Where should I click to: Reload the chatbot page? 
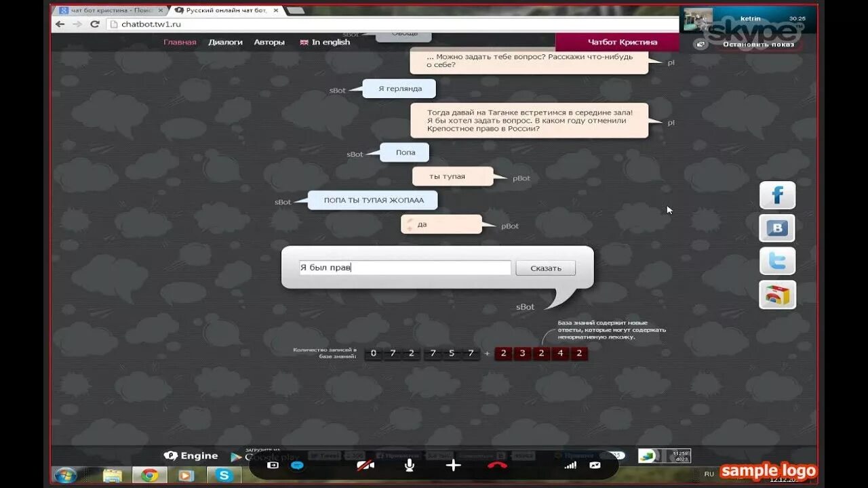tap(95, 24)
